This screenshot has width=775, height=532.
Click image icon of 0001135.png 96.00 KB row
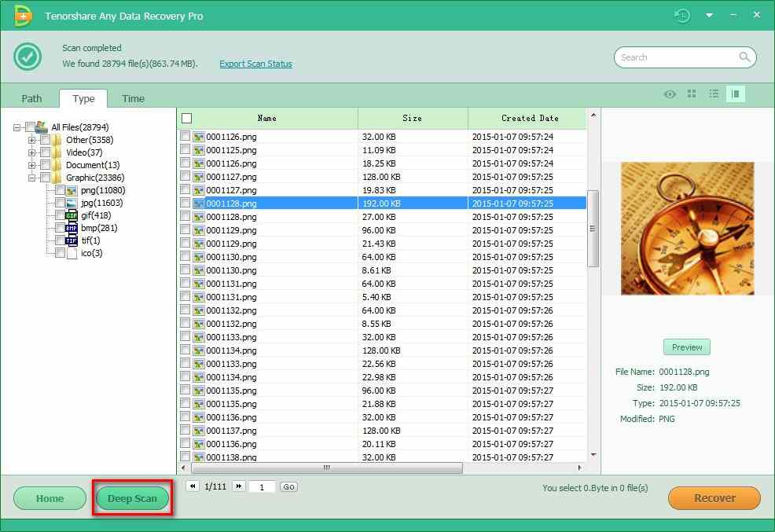[x=199, y=391]
